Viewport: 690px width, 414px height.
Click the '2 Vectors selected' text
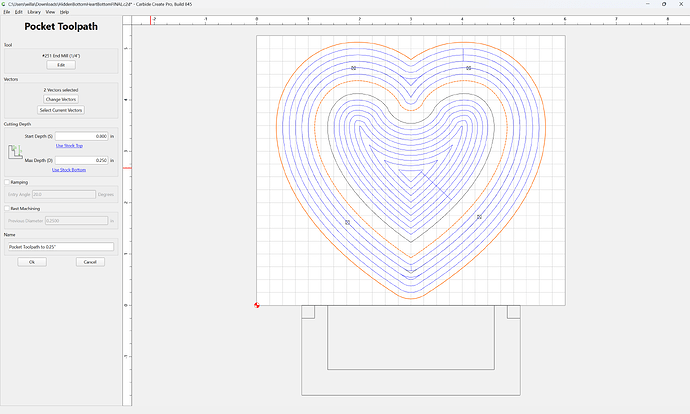[61, 90]
